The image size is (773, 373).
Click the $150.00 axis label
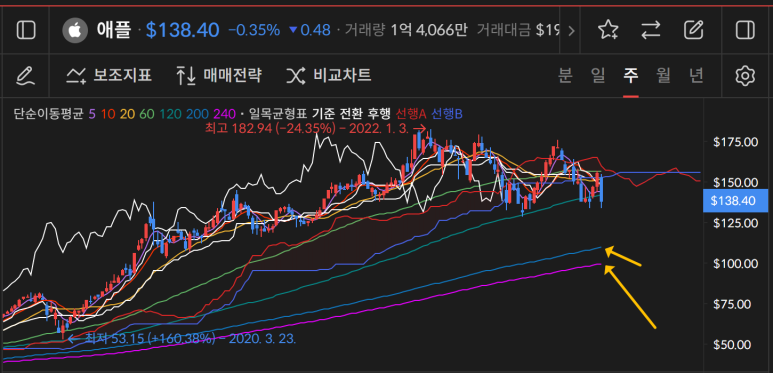tap(736, 182)
